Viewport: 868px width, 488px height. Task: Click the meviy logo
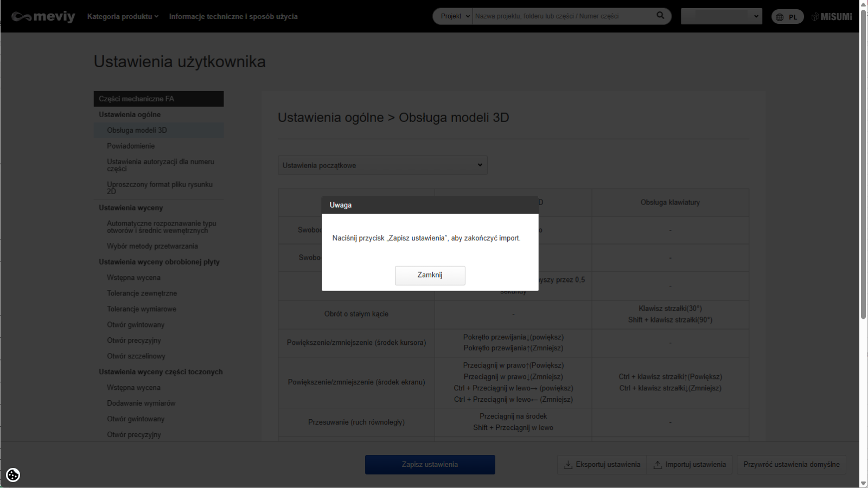pyautogui.click(x=43, y=17)
